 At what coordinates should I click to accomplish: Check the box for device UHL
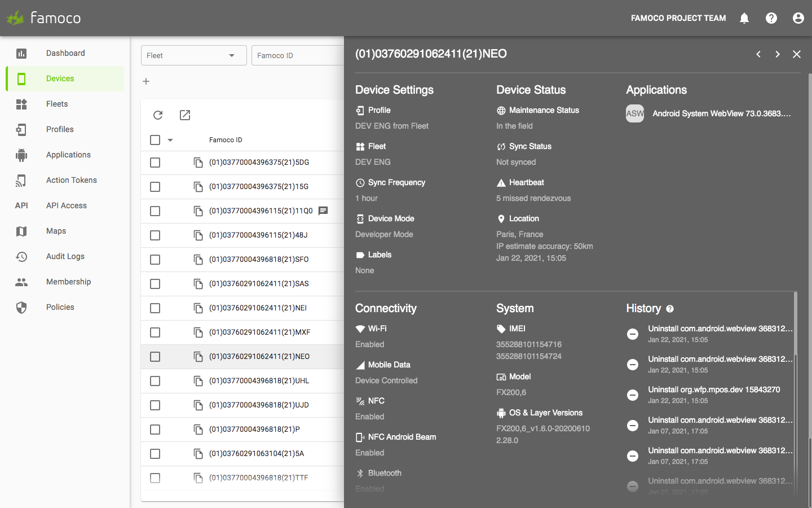pos(155,381)
